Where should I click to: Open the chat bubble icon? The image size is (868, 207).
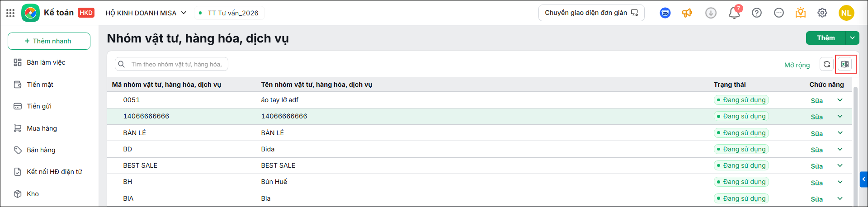click(779, 13)
